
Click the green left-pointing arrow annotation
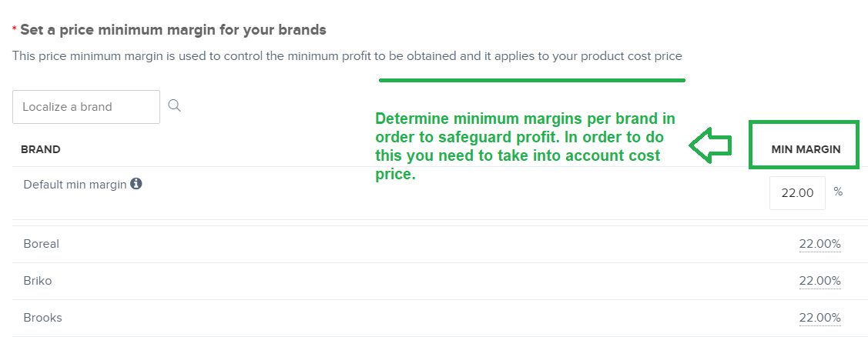[710, 145]
